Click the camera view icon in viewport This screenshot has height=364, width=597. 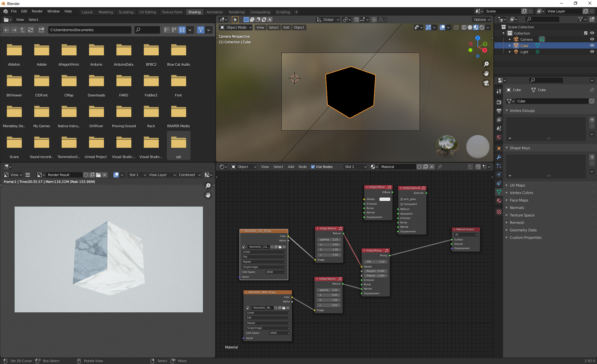[x=486, y=83]
